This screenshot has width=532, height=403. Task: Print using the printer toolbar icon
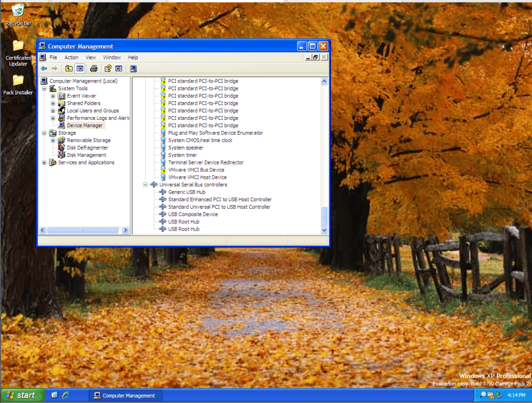click(x=94, y=69)
